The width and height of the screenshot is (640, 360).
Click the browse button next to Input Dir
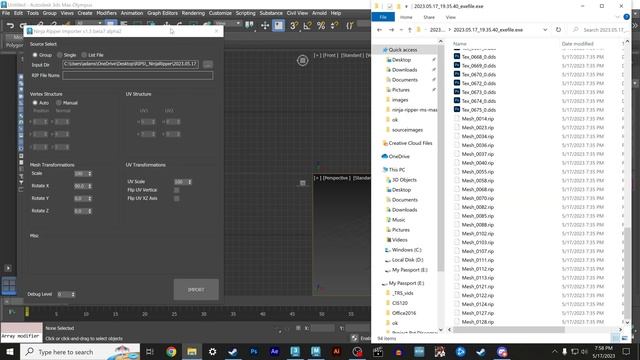(x=208, y=64)
